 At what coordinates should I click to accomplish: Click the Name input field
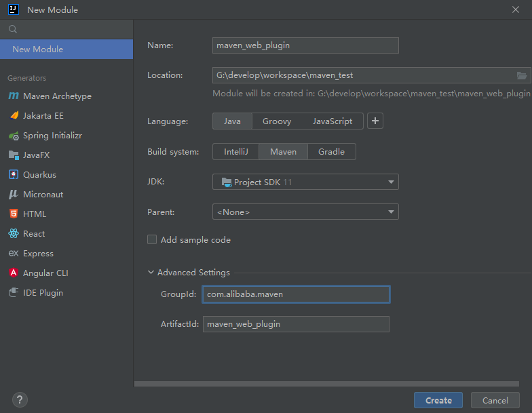click(305, 45)
